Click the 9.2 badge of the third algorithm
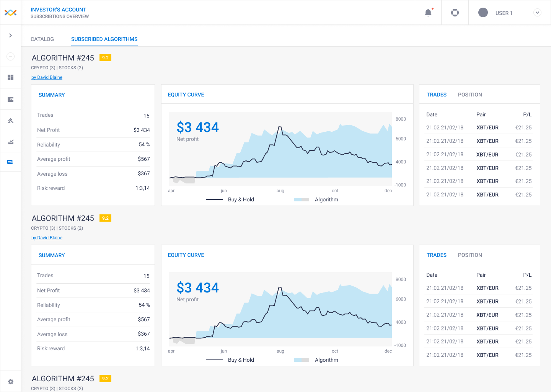Screen dimensions: 551x392 (105, 379)
